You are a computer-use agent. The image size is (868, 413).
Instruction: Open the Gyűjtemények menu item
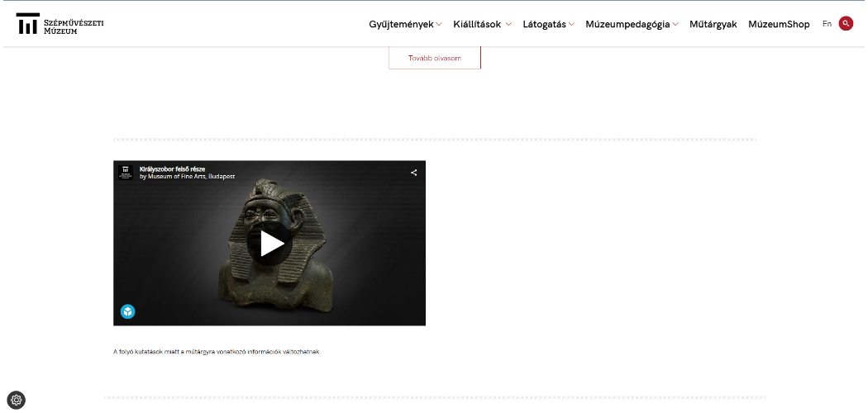pos(401,25)
